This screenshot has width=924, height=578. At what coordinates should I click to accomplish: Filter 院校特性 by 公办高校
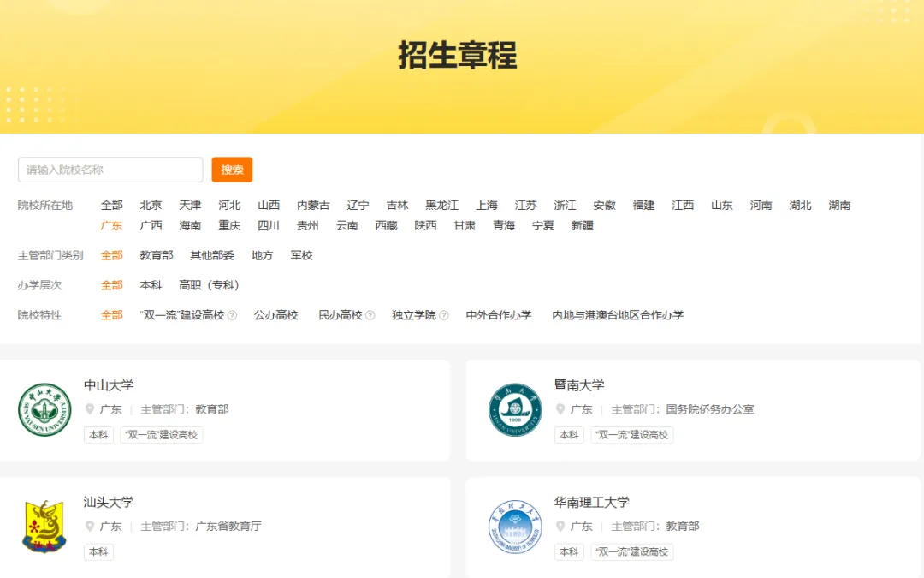pyautogui.click(x=276, y=315)
